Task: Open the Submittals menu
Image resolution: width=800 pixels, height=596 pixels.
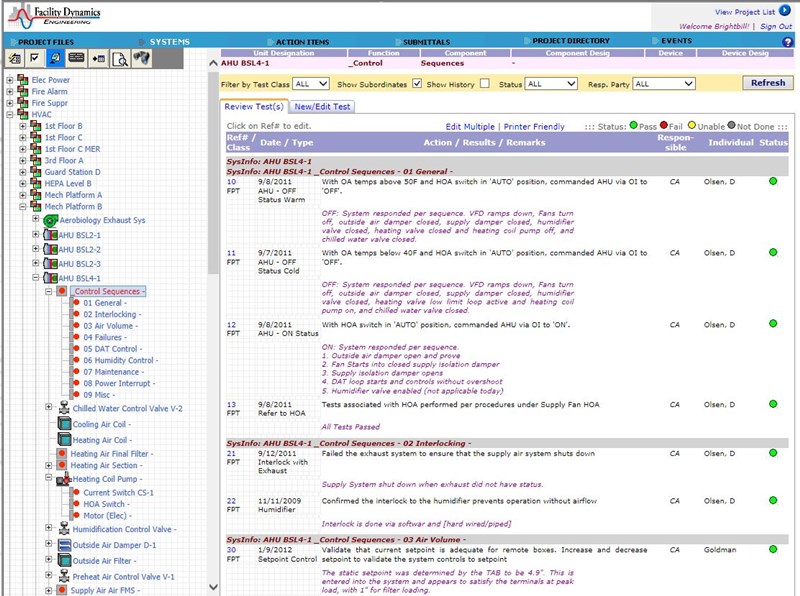Action: (x=425, y=41)
